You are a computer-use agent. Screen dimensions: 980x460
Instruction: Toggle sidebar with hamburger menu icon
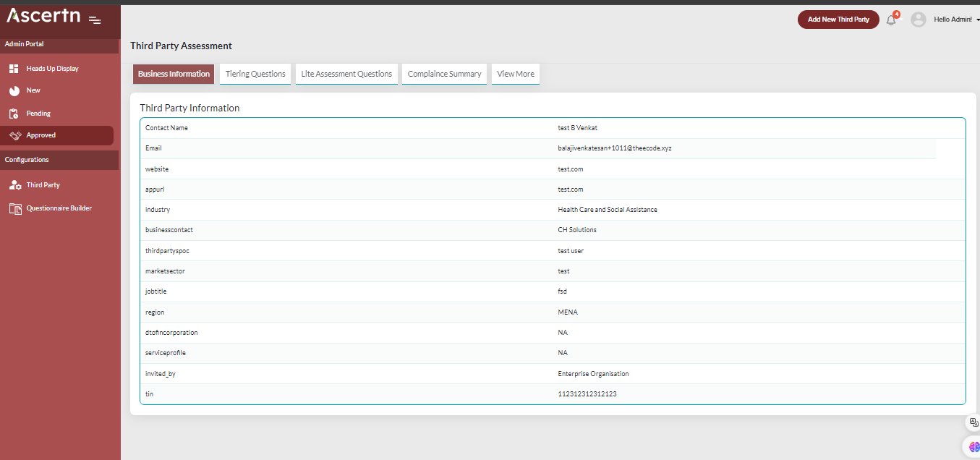[x=95, y=20]
